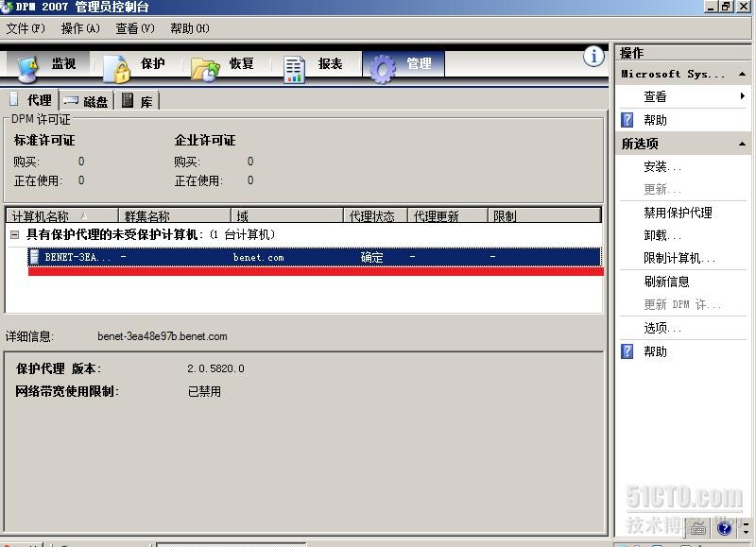The height and width of the screenshot is (547, 756).
Task: Click the 企业许可证 heading
Action: point(205,140)
